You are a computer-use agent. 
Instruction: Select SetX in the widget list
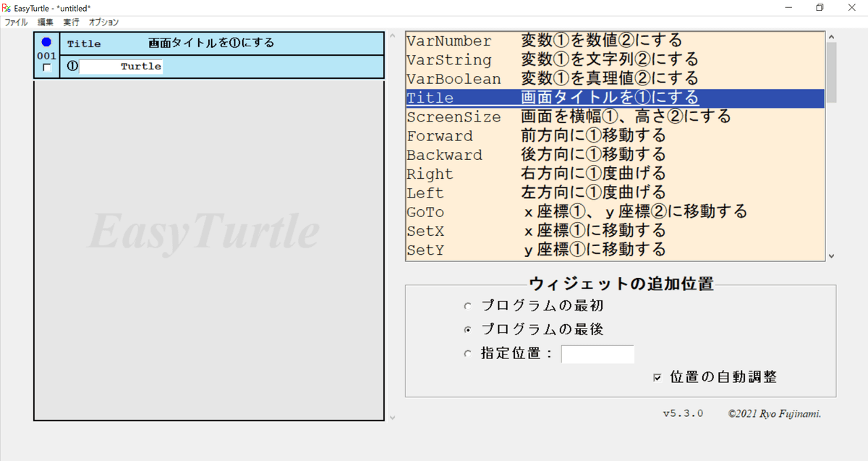tap(615, 231)
